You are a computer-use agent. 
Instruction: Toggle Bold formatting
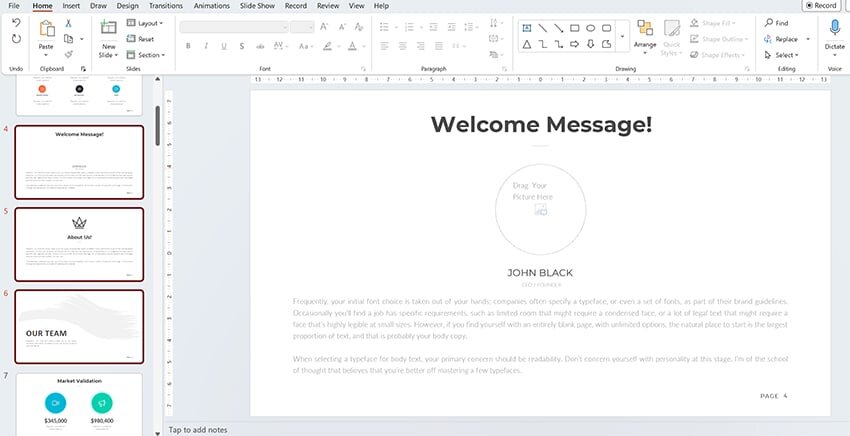click(x=188, y=45)
